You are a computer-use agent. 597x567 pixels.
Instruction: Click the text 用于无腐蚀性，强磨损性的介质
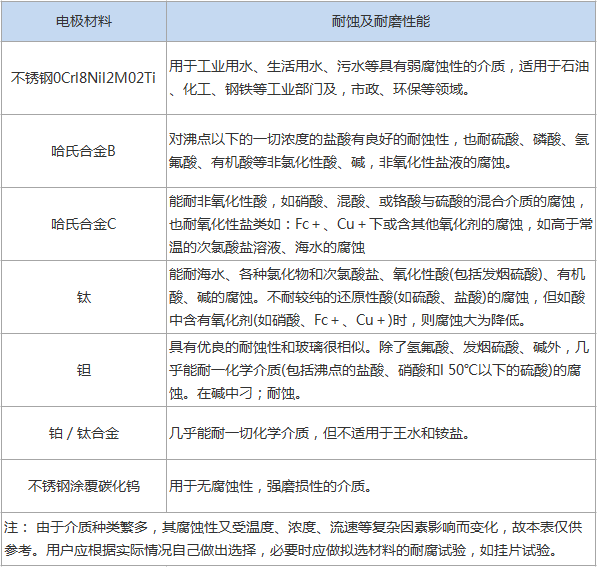[x=270, y=486]
